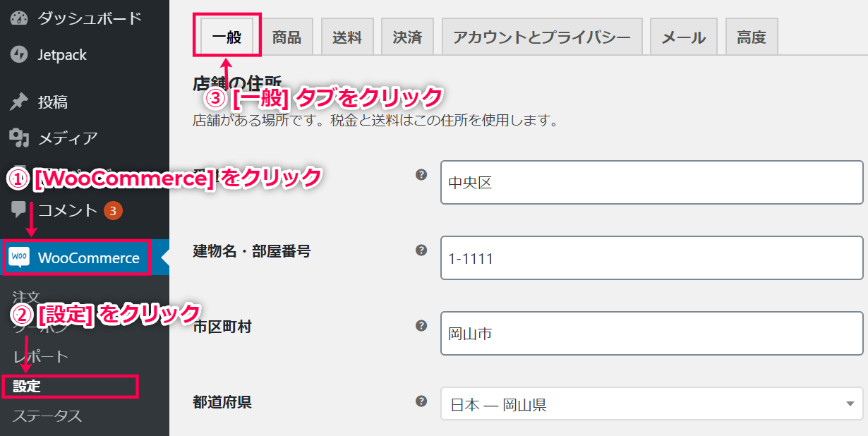Screen dimensions: 868x436
Task: Click help icon beside 都道府県
Action: (421, 401)
